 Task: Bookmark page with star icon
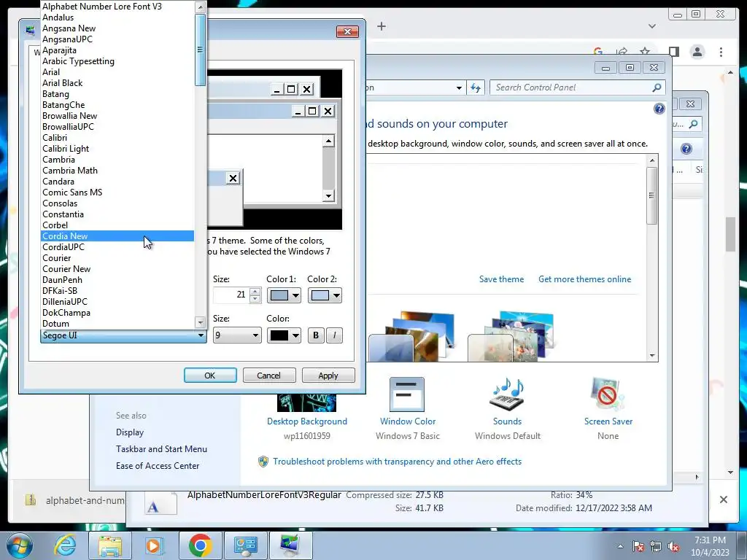pos(645,51)
